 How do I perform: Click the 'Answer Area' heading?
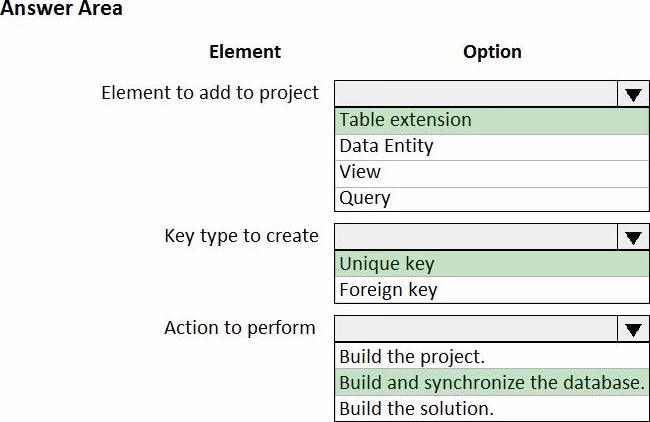coord(62,10)
